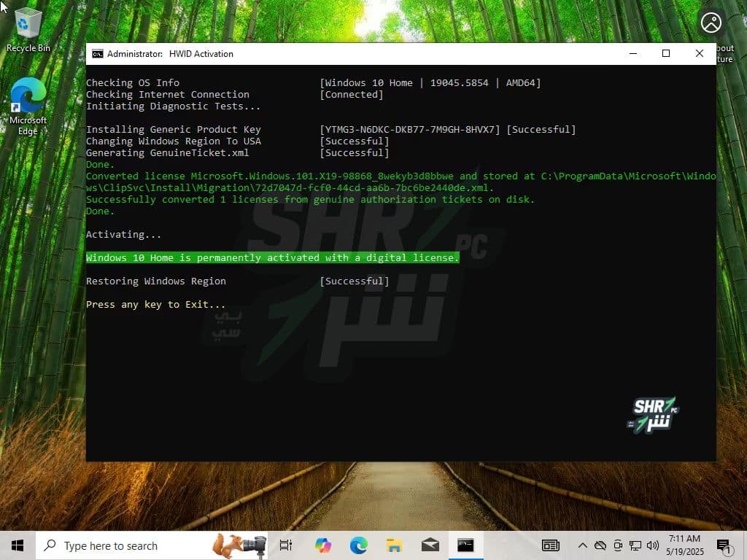
Task: Open the Action Center notifications icon
Action: 724,546
